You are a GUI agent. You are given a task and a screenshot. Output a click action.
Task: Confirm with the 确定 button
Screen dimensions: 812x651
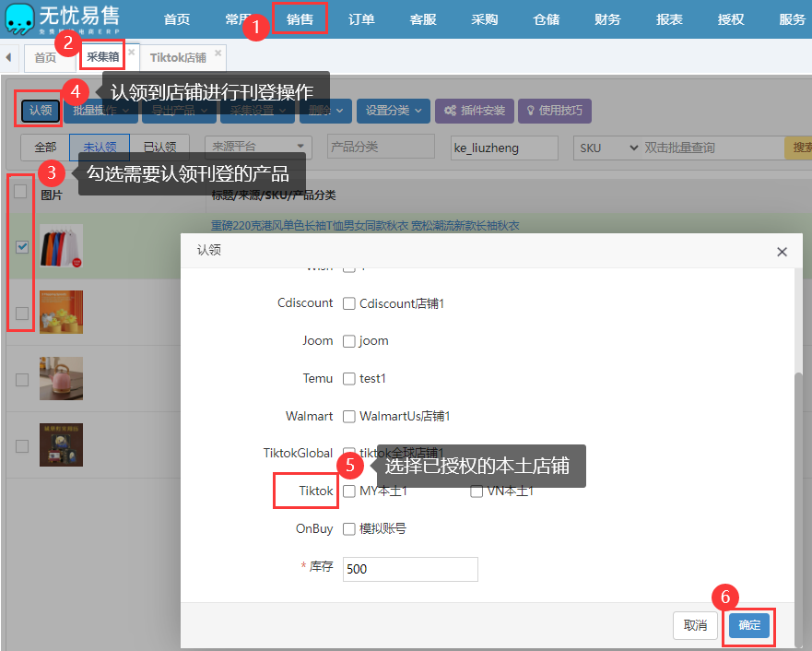748,625
